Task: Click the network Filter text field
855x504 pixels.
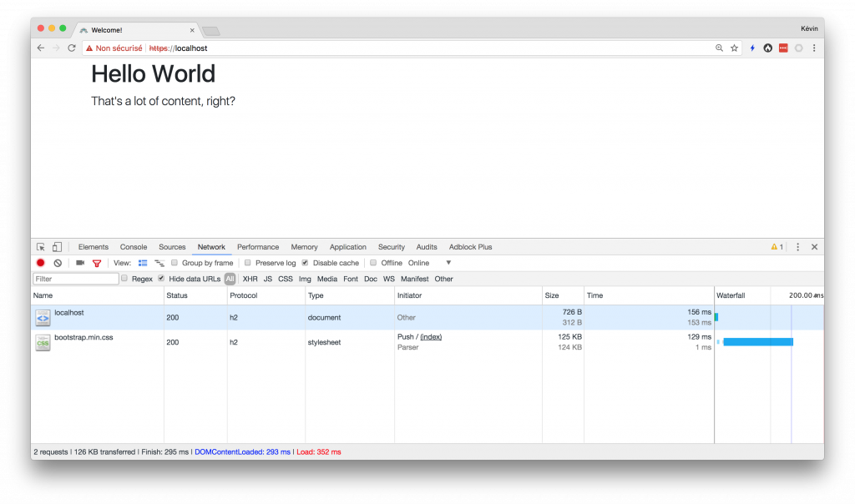Action: [x=75, y=279]
